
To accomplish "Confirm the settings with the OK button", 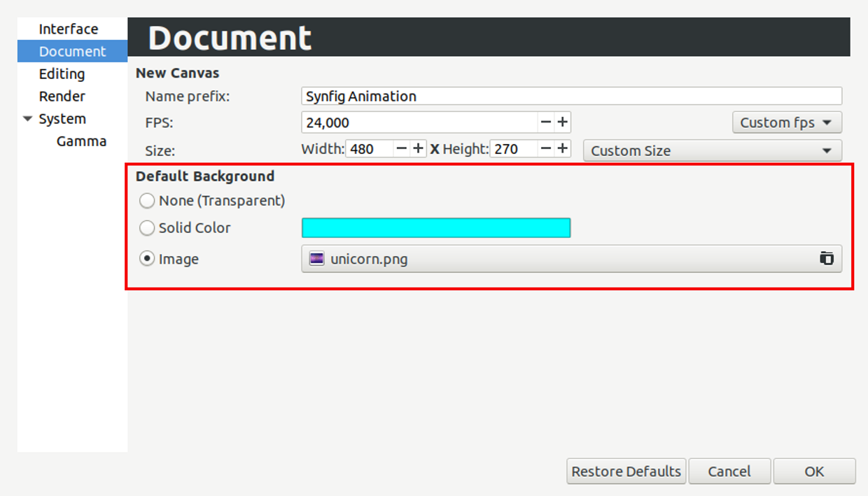I will pyautogui.click(x=814, y=472).
